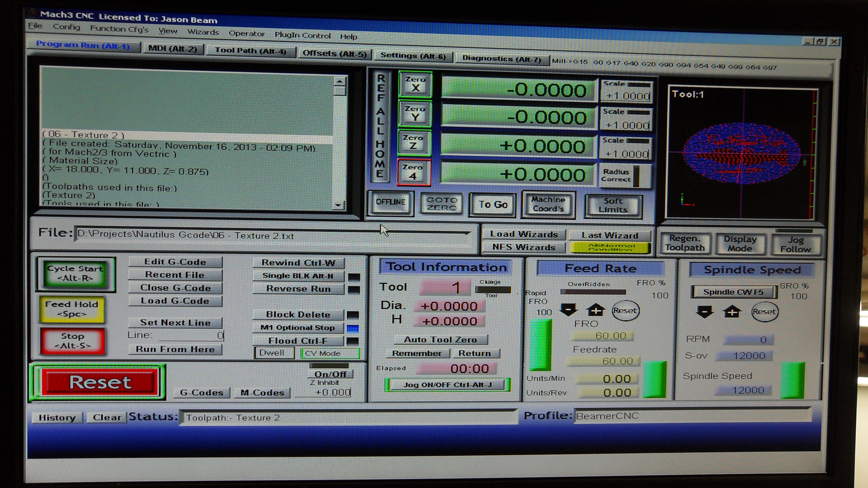The image size is (868, 488).
Task: Click G-code list scroll up arrow
Action: point(339,81)
